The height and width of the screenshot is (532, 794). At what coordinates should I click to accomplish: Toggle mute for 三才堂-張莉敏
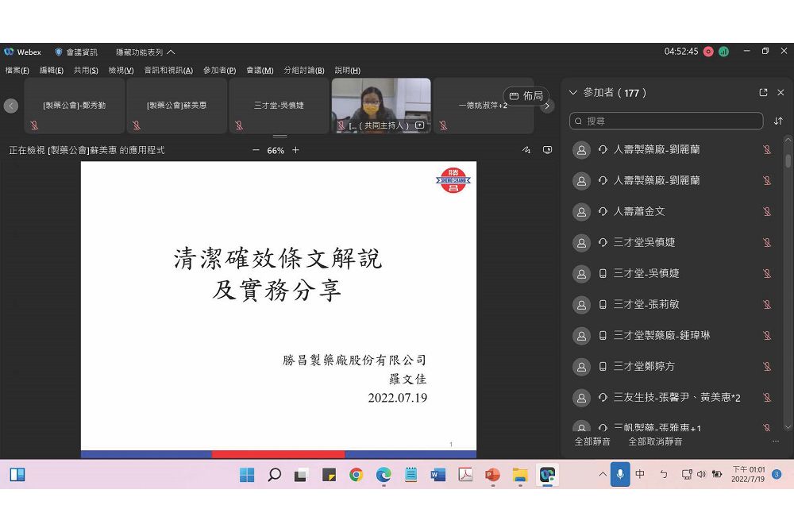(767, 304)
